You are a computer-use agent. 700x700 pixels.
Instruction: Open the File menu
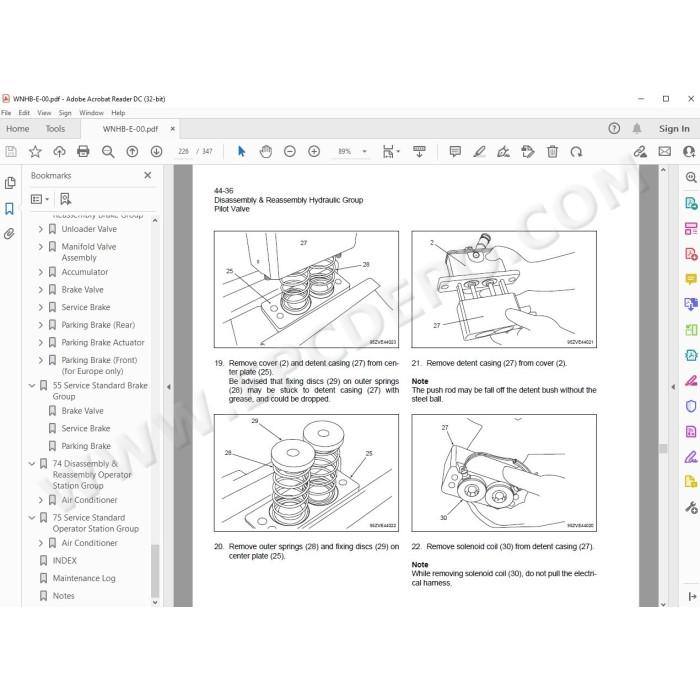click(6, 113)
